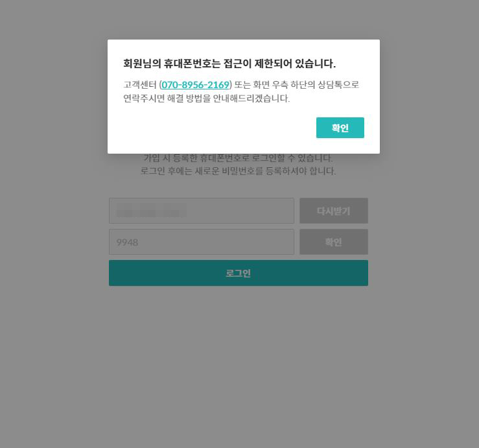Click the teal 로그인 button
Image resolution: width=479 pixels, height=448 pixels.
(x=239, y=273)
